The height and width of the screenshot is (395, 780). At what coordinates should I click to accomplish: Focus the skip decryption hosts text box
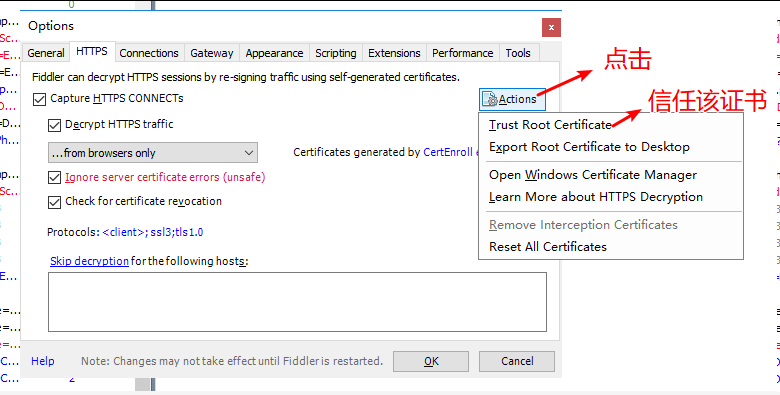[x=297, y=302]
